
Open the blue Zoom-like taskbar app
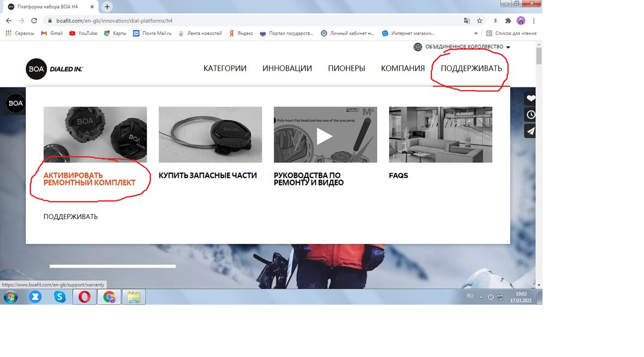coord(35,297)
